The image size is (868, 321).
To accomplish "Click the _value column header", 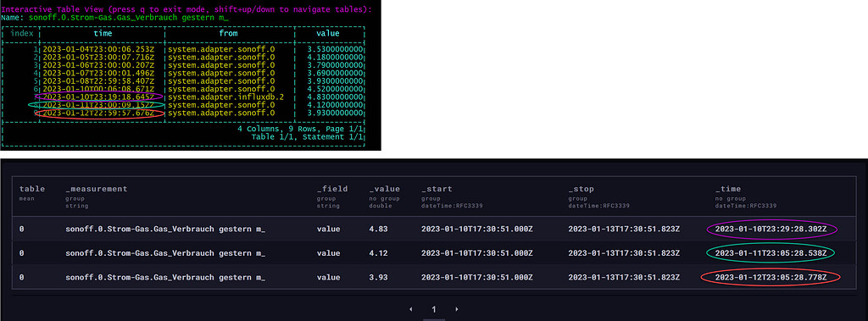I will click(x=384, y=189).
